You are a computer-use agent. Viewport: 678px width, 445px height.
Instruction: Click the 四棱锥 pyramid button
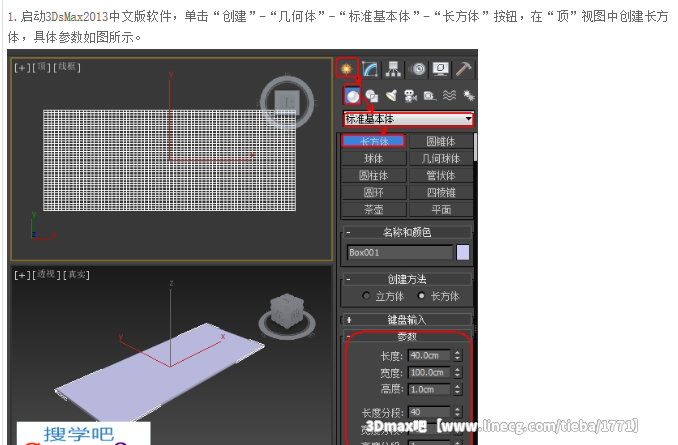coord(441,192)
